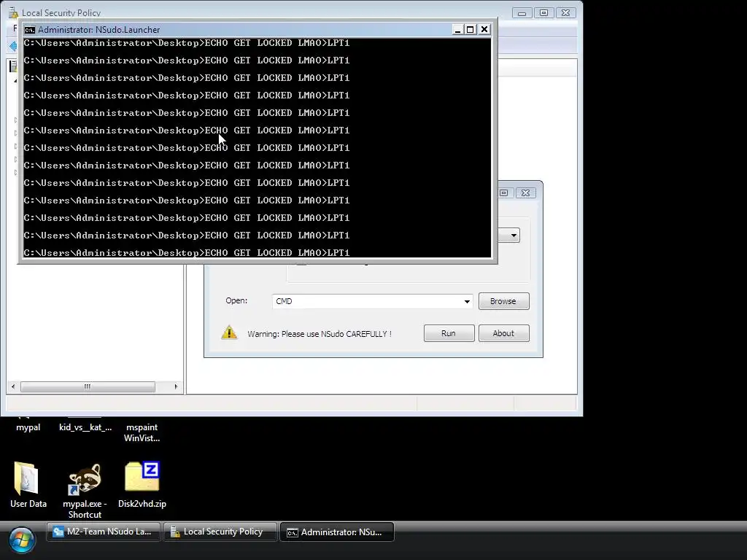747x560 pixels.
Task: Close the NSudo launcher dialog
Action: coord(525,192)
